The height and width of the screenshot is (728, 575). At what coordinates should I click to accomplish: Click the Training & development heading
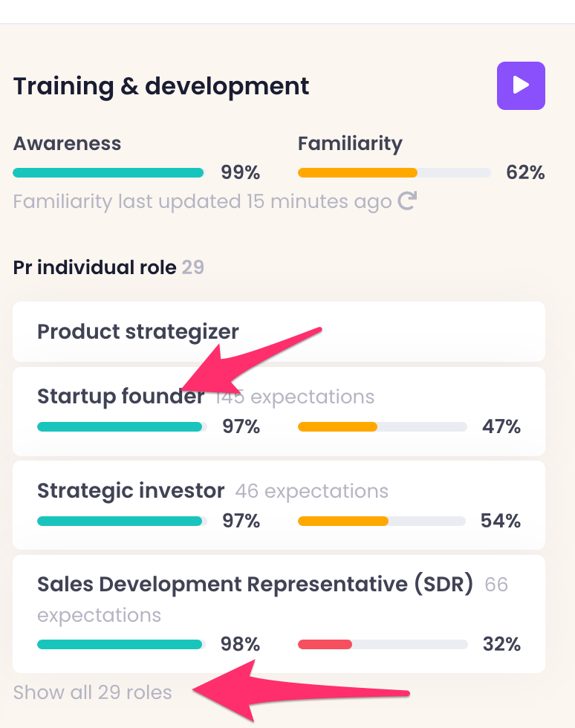point(161,86)
